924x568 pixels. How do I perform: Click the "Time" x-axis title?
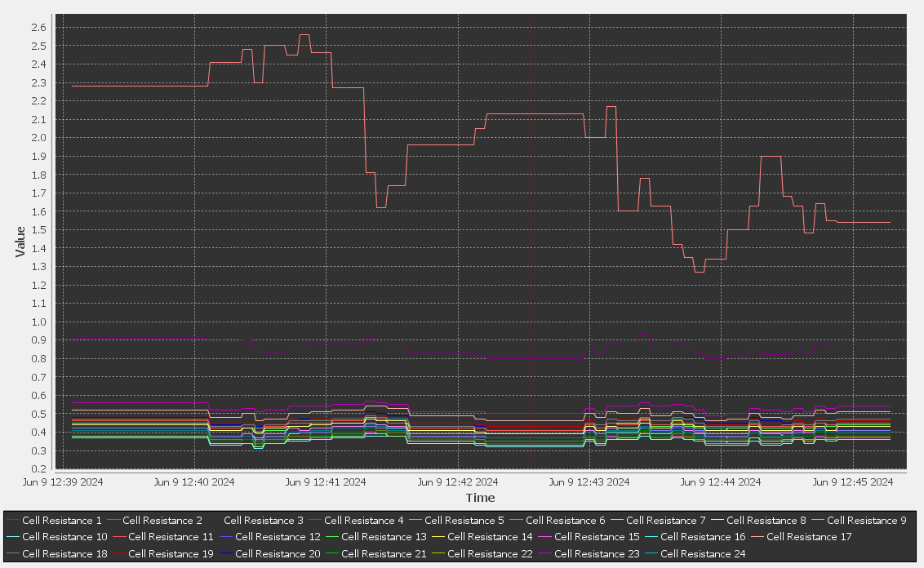pyautogui.click(x=480, y=498)
